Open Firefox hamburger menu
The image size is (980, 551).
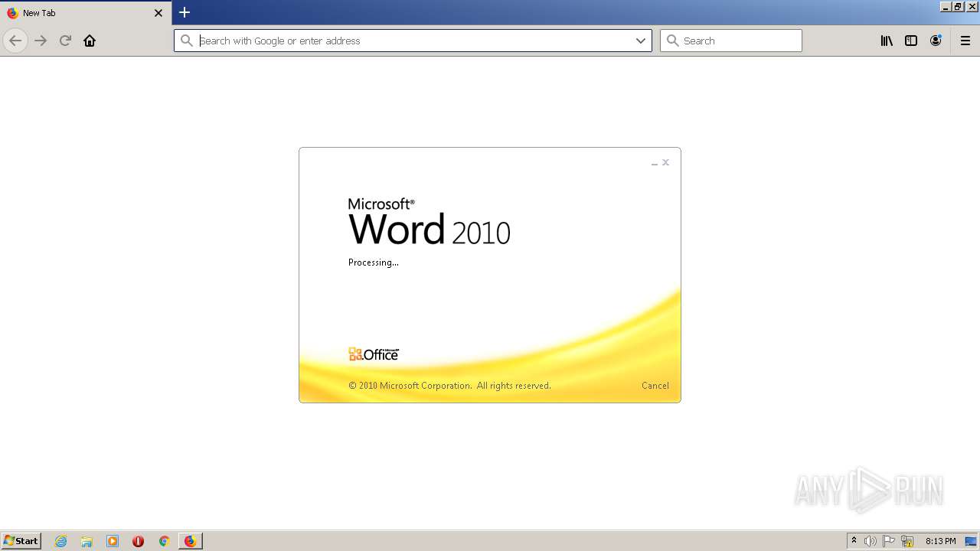[x=965, y=41]
